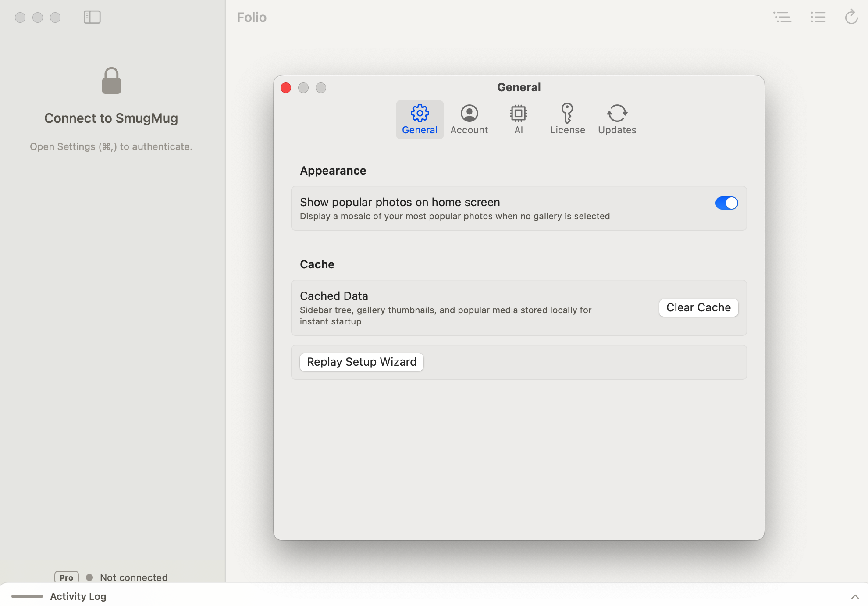The image size is (868, 606).
Task: Click the Activity Log label
Action: [x=78, y=596]
